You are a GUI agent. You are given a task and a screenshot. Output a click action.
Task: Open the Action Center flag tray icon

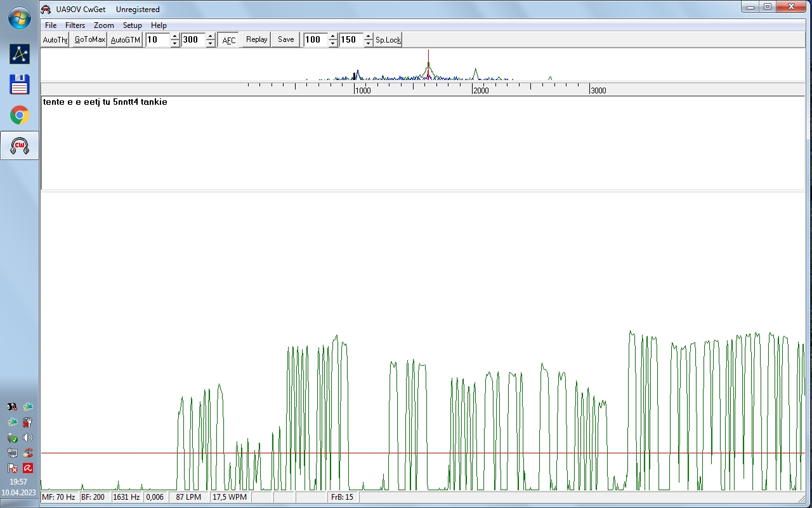(13, 469)
